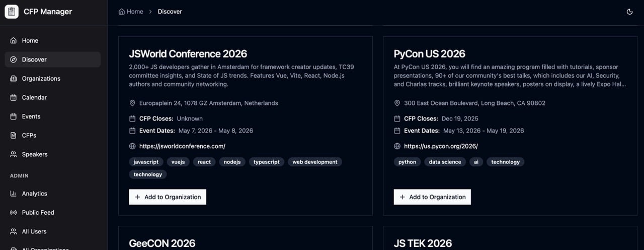Click the CFP Manager logo icon
Image resolution: width=644 pixels, height=250 pixels.
click(x=12, y=12)
